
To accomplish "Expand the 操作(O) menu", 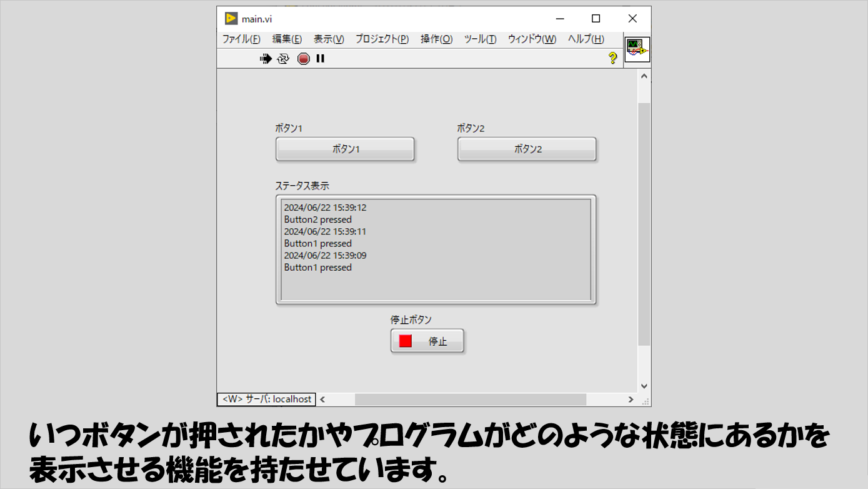I will 436,39.
